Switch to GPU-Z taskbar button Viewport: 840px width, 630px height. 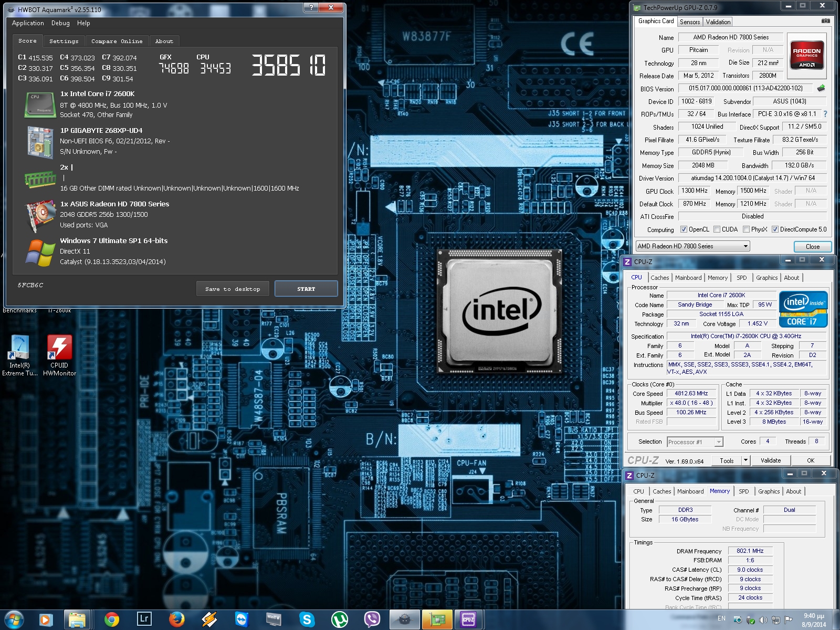[x=437, y=619]
